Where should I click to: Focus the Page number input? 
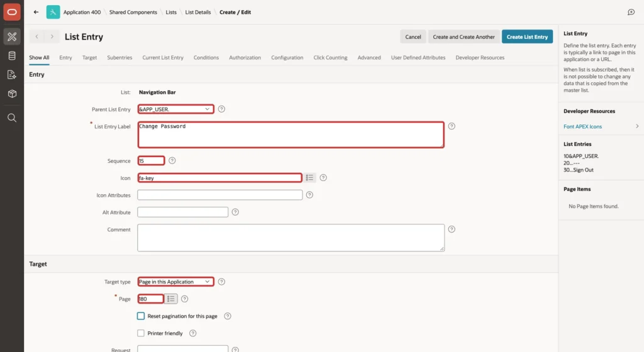151,299
